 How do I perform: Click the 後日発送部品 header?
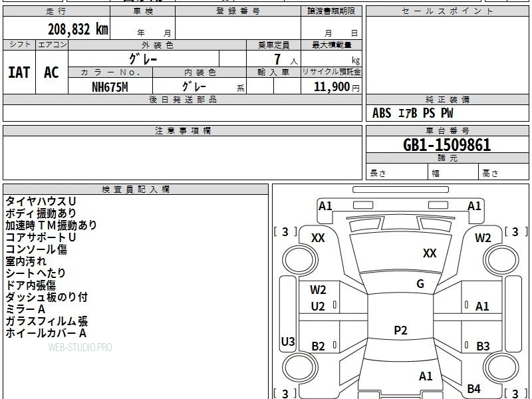(182, 99)
